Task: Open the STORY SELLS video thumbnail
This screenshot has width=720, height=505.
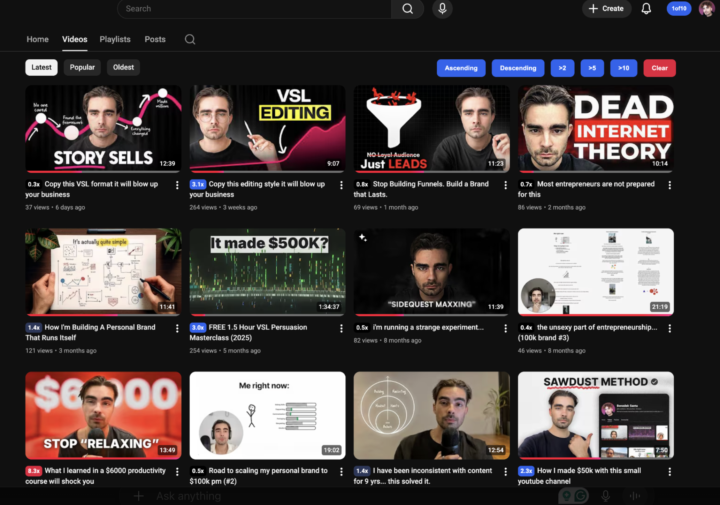Action: pyautogui.click(x=103, y=129)
